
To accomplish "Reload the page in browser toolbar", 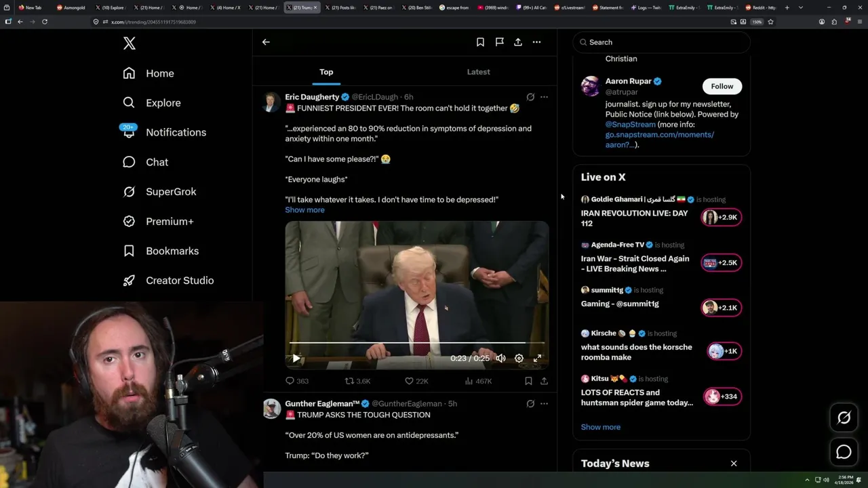I will [x=45, y=22].
